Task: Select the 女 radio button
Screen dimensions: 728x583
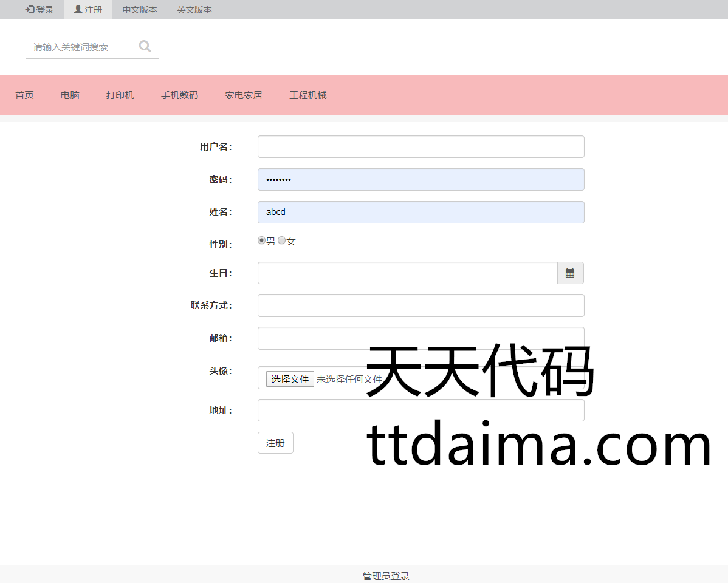Action: tap(281, 240)
